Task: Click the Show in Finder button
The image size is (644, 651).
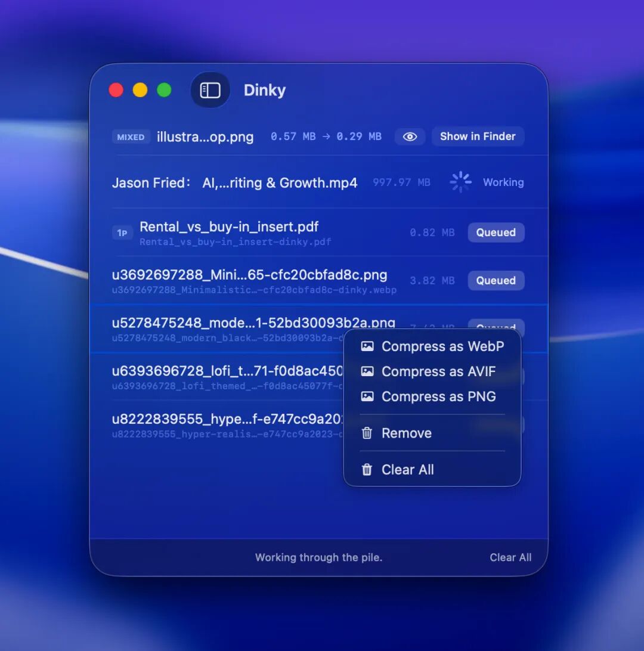Action: click(478, 136)
